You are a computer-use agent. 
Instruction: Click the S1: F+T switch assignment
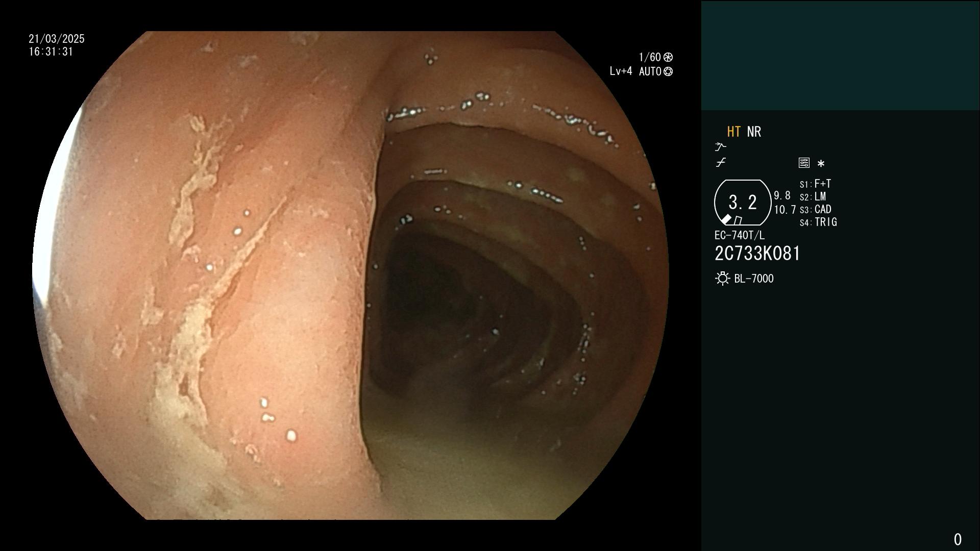pos(815,184)
